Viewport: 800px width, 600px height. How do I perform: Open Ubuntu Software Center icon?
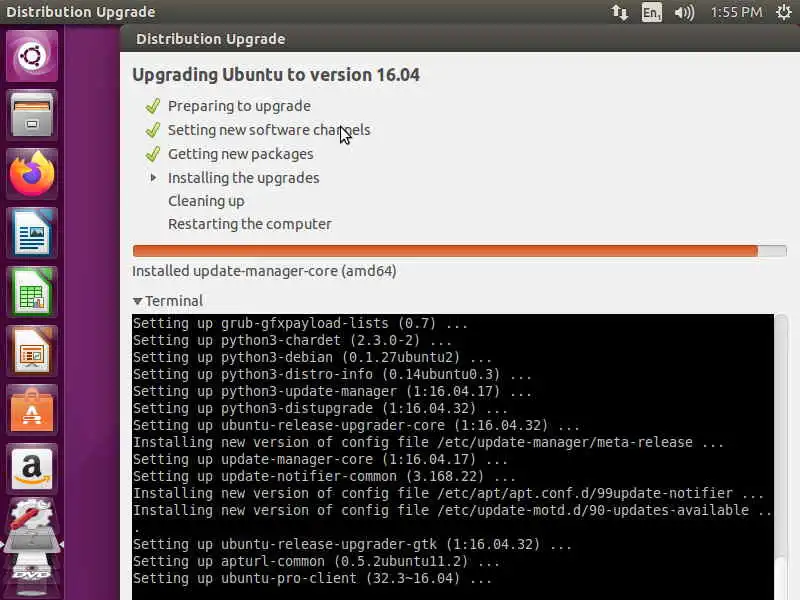pyautogui.click(x=32, y=410)
